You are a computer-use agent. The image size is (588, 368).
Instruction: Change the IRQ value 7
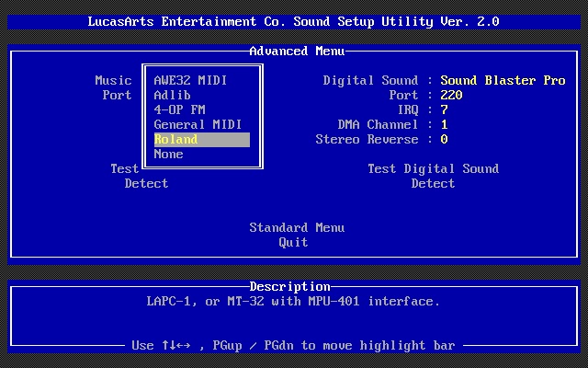pyautogui.click(x=444, y=109)
